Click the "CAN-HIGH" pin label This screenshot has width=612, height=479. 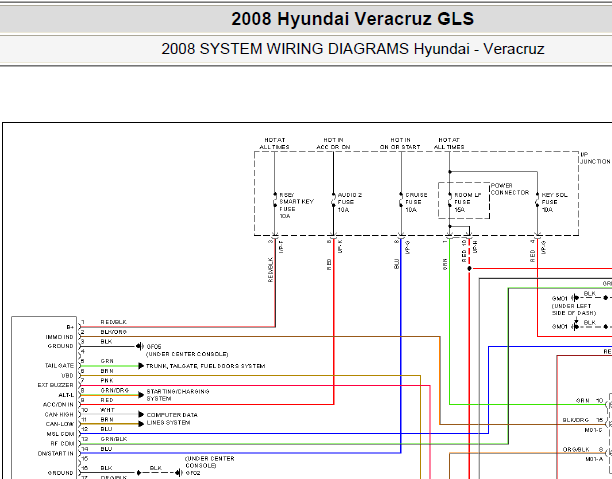[x=59, y=415]
